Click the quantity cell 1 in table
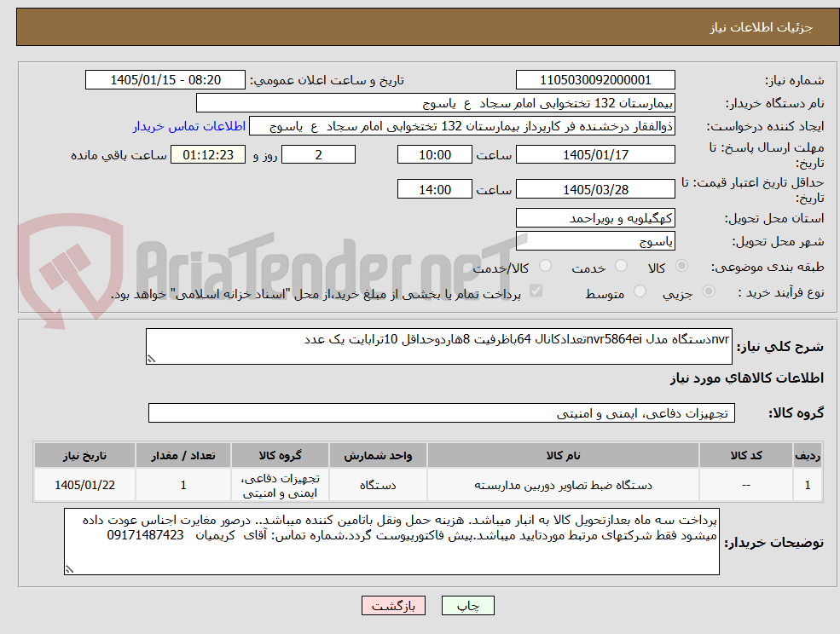Viewport: 840px width, 634px height. click(183, 485)
